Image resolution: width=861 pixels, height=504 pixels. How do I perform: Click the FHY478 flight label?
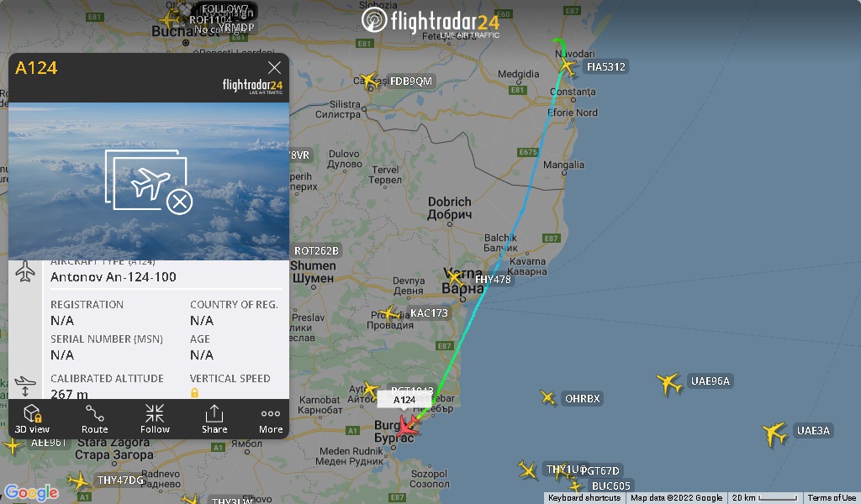click(x=493, y=279)
